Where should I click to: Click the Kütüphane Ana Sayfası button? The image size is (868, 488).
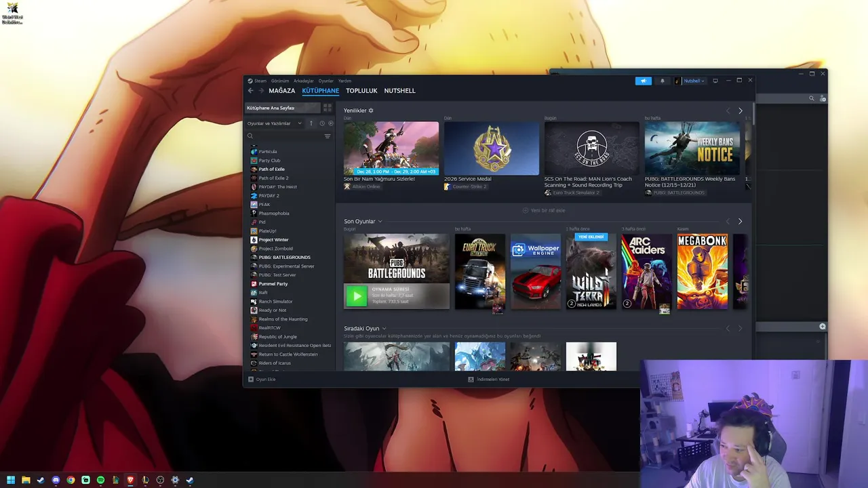pyautogui.click(x=282, y=108)
